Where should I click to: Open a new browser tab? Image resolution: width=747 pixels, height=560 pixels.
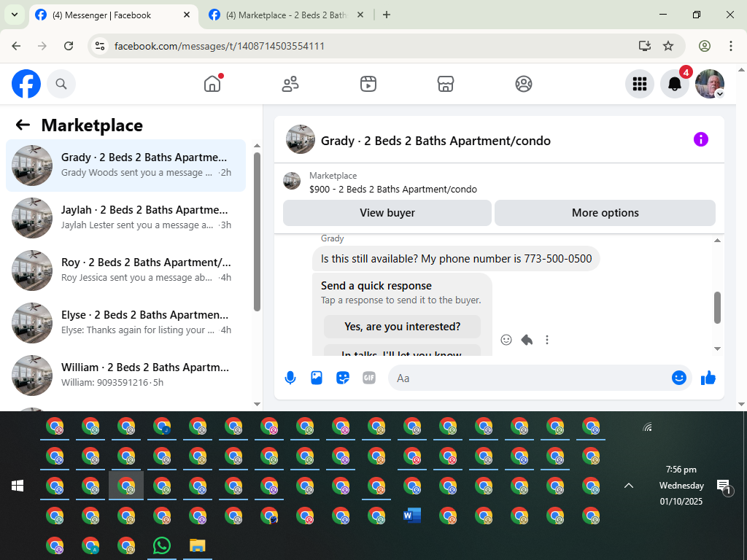click(x=387, y=15)
